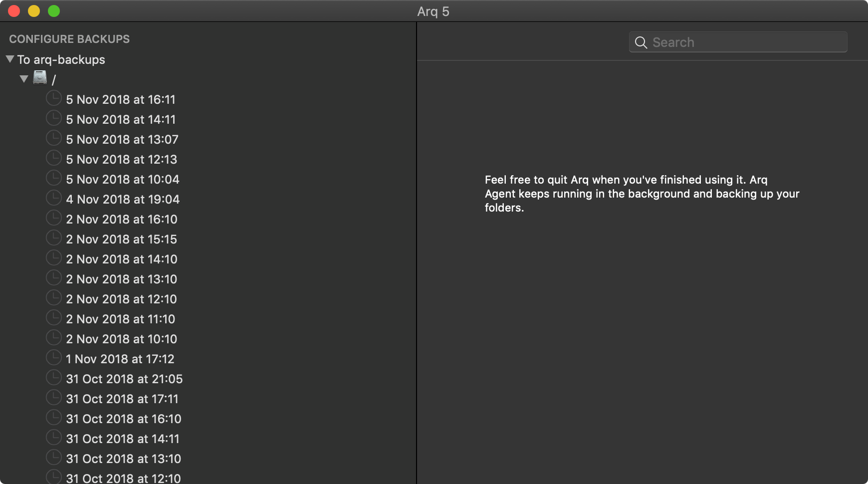Click the clock icon beside 31 Oct 2018 at 21:05

tap(54, 378)
